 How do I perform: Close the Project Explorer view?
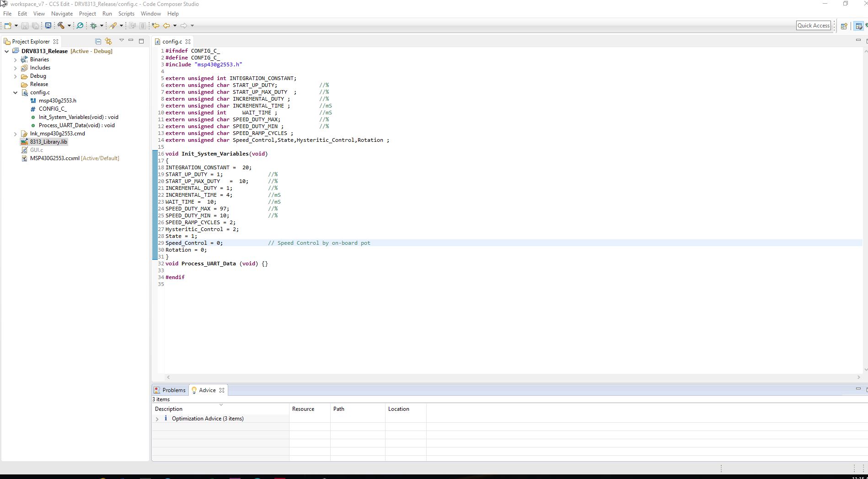click(56, 41)
